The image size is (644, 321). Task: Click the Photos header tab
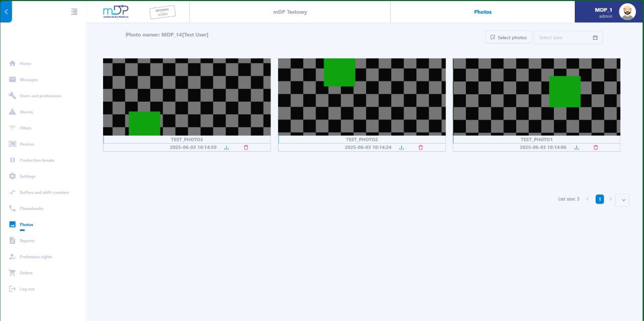pos(482,12)
